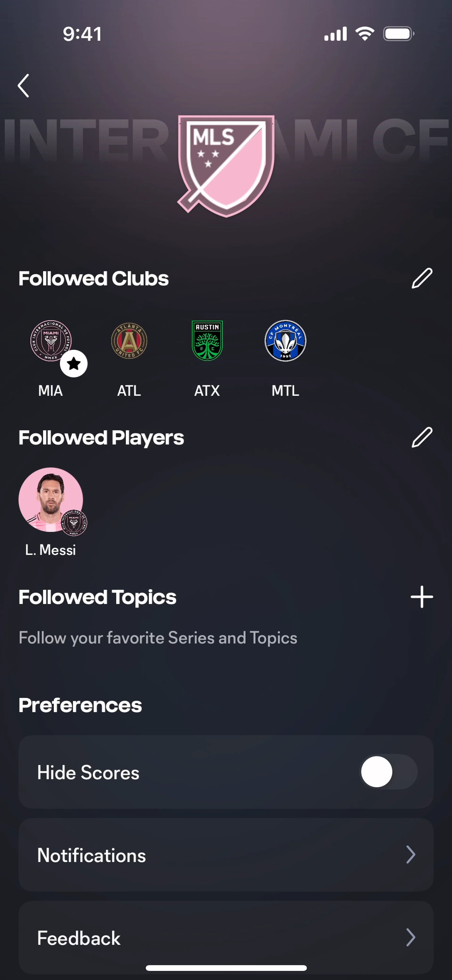The image size is (452, 980).
Task: Expand Notifications via its chevron
Action: pyautogui.click(x=410, y=854)
